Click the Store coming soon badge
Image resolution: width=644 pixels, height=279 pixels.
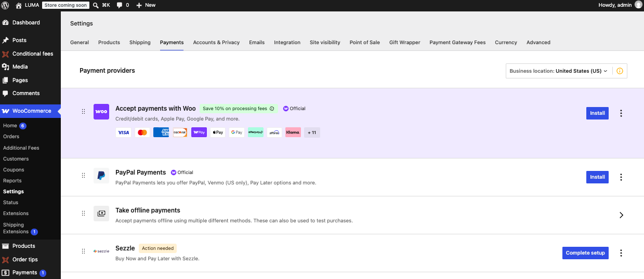coord(66,5)
